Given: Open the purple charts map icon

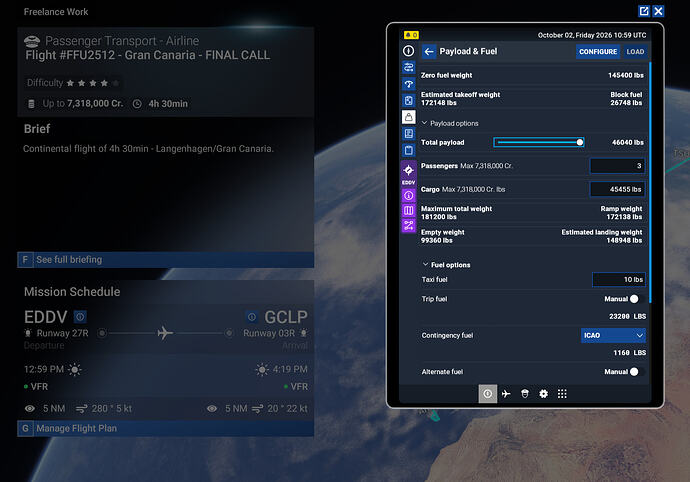Looking at the screenshot, I should tap(408, 210).
